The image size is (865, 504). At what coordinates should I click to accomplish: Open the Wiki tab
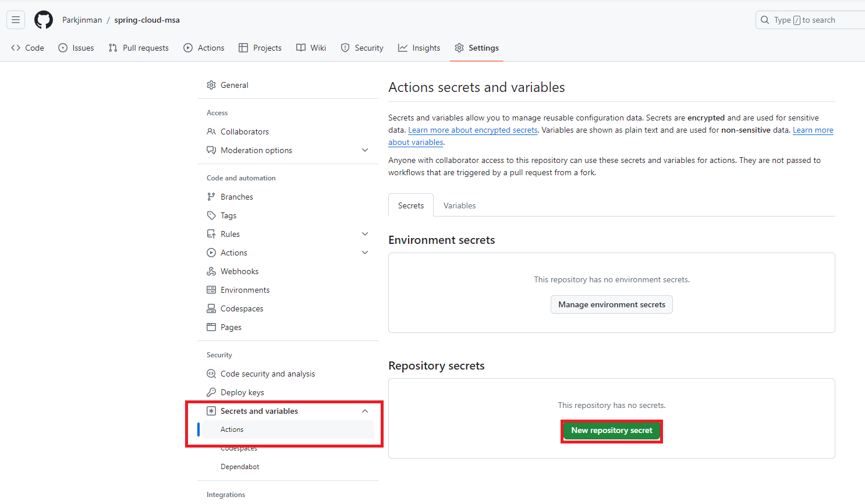(x=311, y=48)
